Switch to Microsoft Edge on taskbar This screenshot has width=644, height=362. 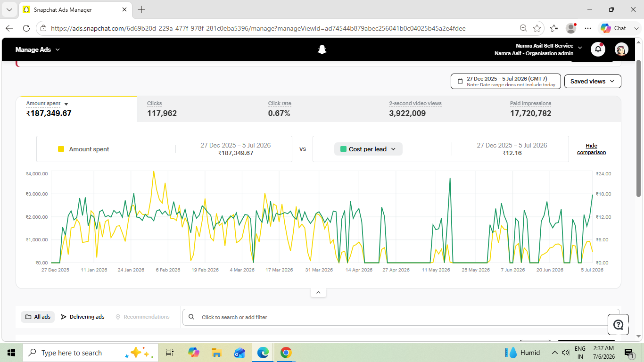pyautogui.click(x=263, y=353)
